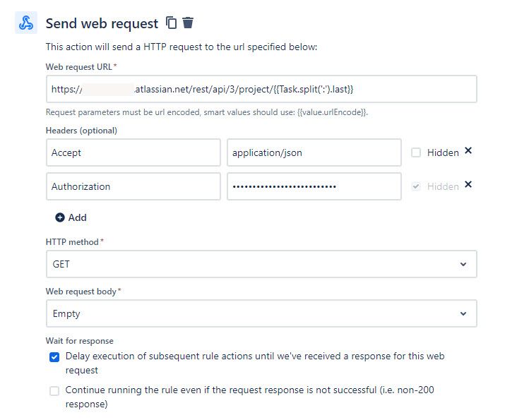Toggle Hidden checkbox for Authorization header
The height and width of the screenshot is (420, 517).
[416, 186]
